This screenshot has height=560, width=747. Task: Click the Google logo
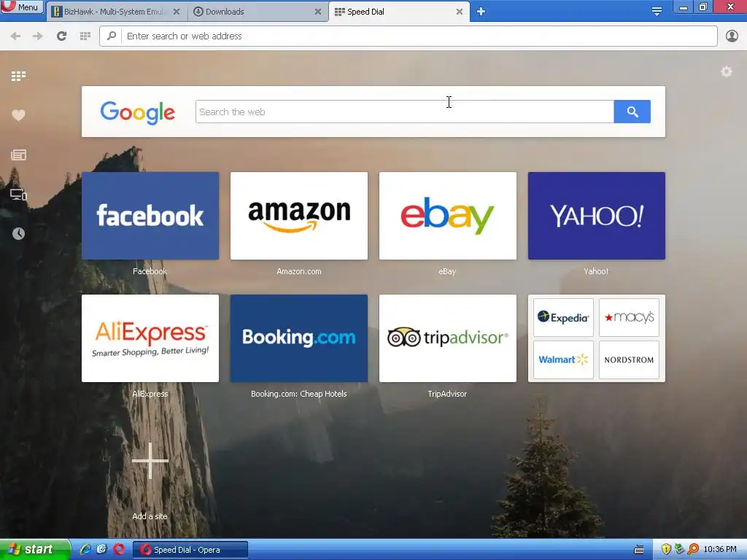pos(138,112)
